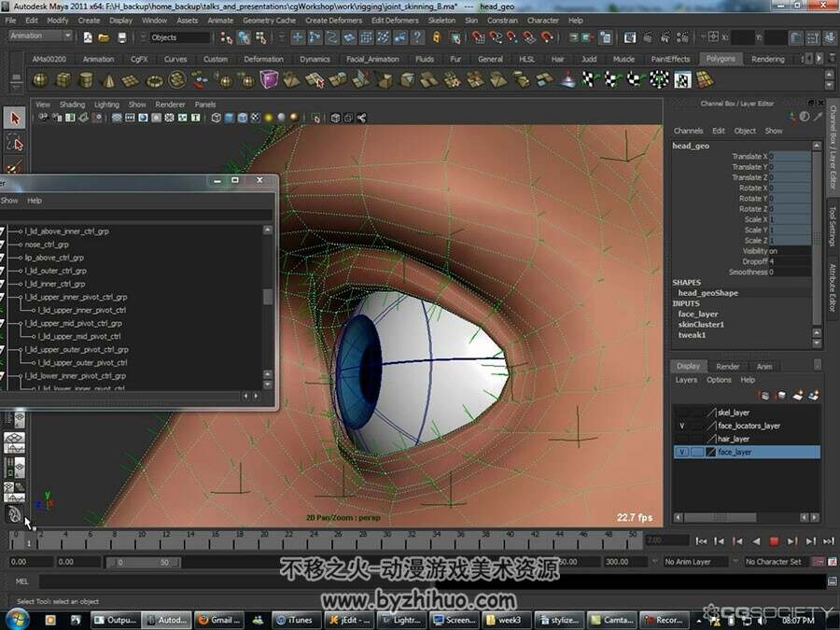The image size is (840, 630).
Task: Open the Skeleton menu
Action: [441, 21]
